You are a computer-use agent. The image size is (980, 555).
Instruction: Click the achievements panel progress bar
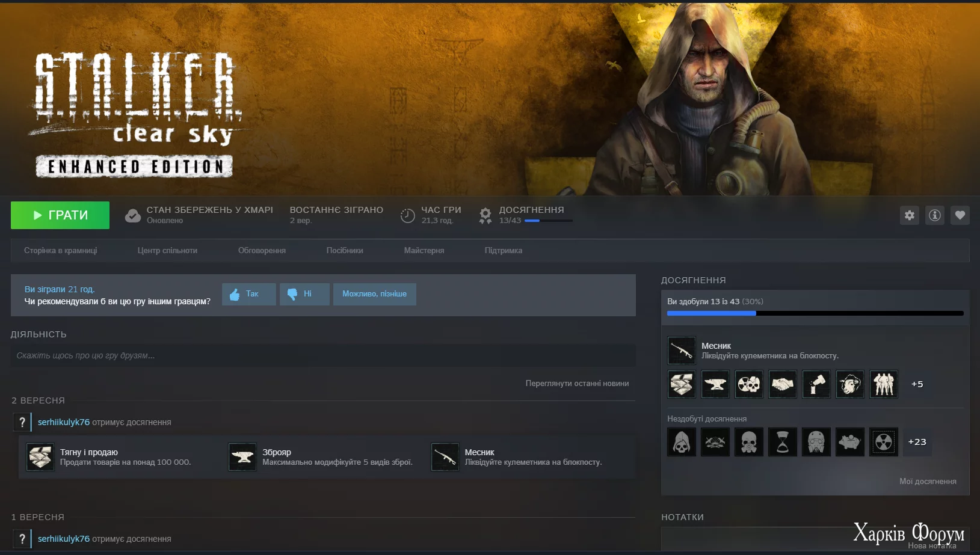[x=815, y=313]
